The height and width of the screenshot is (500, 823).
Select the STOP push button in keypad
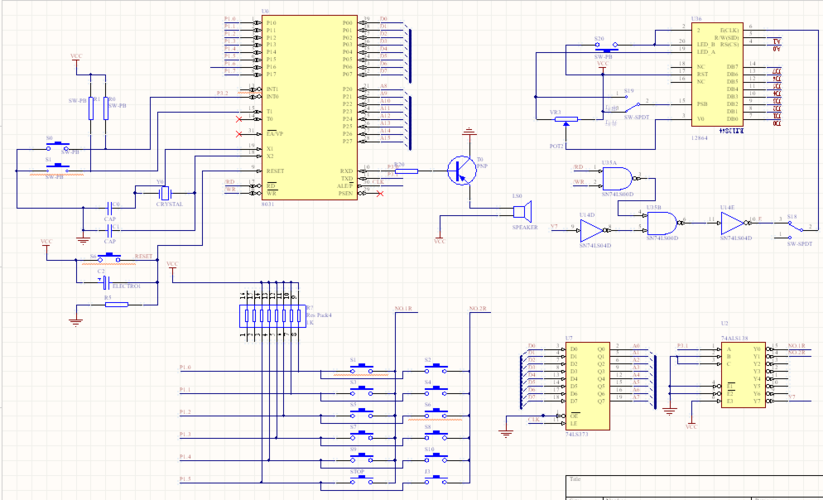pos(361,480)
